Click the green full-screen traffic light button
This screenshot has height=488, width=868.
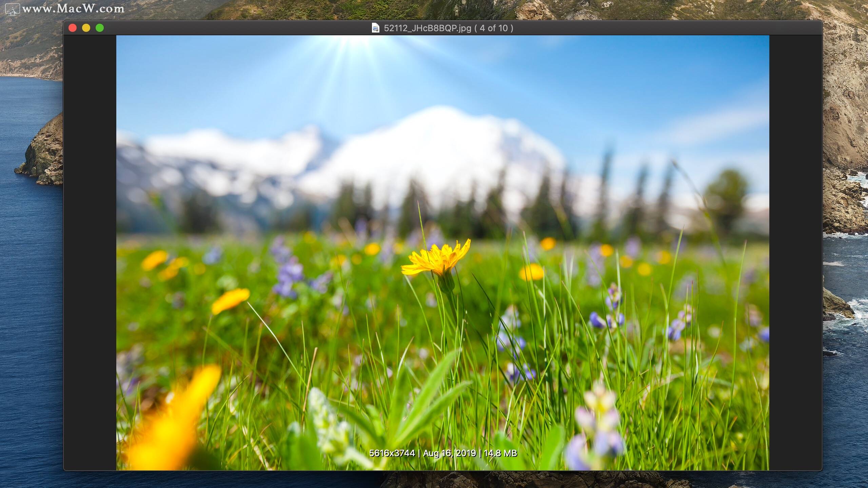pyautogui.click(x=100, y=28)
